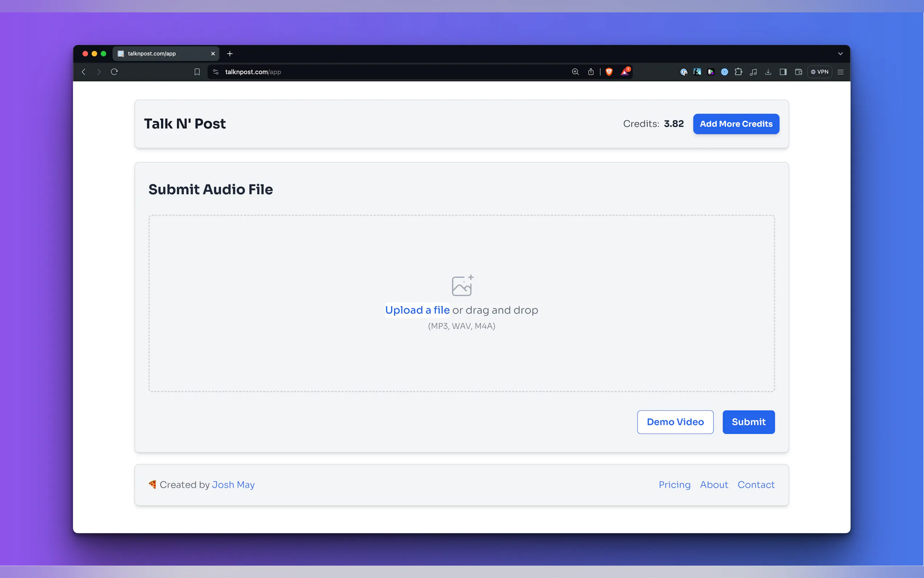The height and width of the screenshot is (578, 924).
Task: Click the zoom magnifier icon in address bar
Action: [575, 72]
